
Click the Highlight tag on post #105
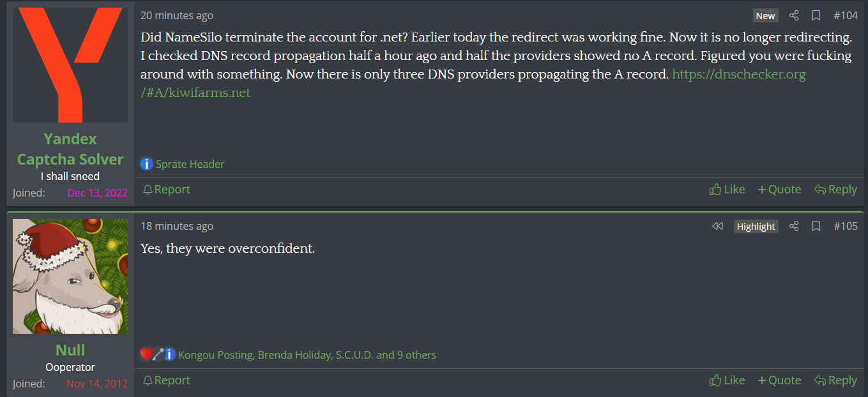click(x=756, y=227)
